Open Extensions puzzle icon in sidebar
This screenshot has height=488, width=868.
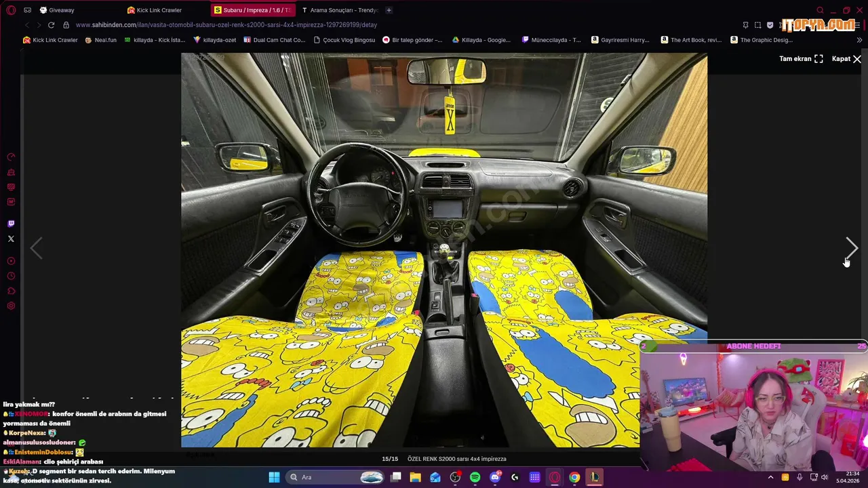11,291
